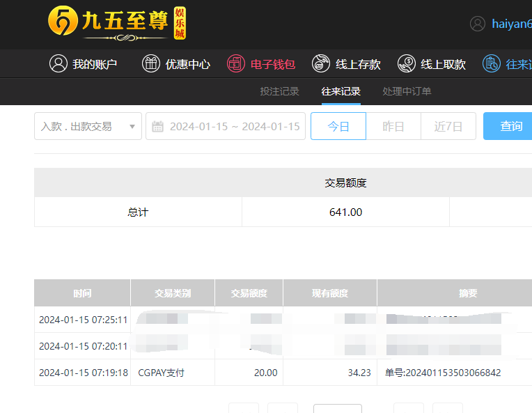The image size is (532, 413).
Task: Select the 今日 date filter
Action: pyautogui.click(x=338, y=126)
